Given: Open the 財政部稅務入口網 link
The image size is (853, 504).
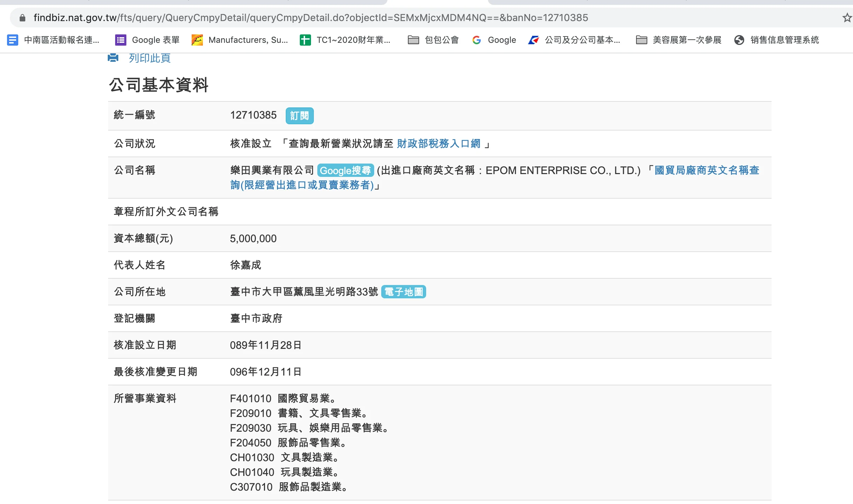Looking at the screenshot, I should coord(438,144).
